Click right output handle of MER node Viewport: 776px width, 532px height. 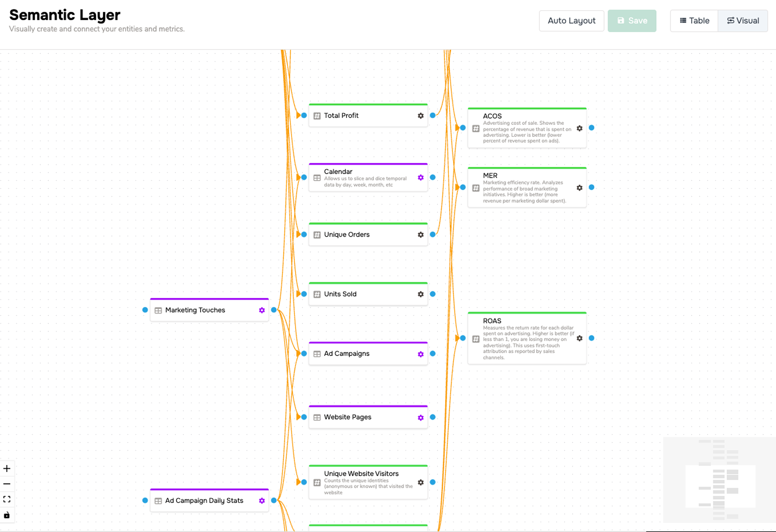click(591, 187)
